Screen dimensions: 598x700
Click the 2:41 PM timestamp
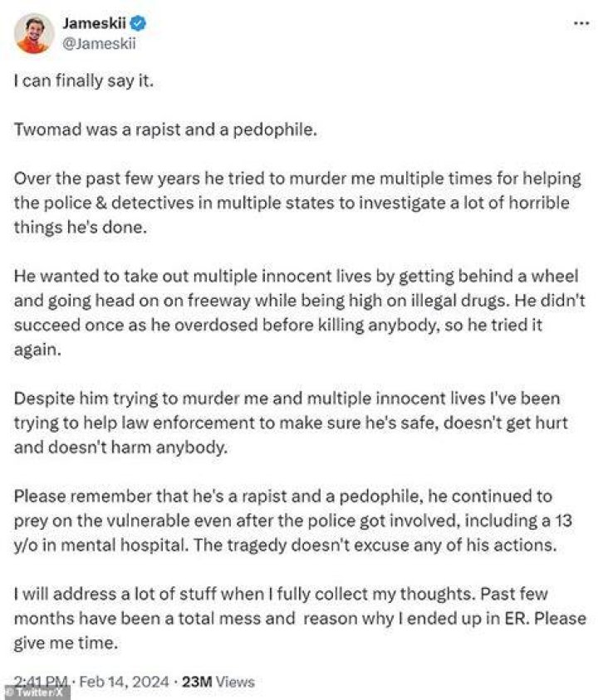pyautogui.click(x=41, y=682)
